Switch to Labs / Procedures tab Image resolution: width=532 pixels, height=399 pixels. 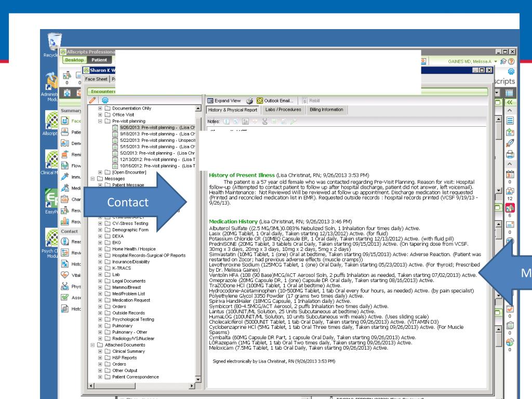click(283, 110)
